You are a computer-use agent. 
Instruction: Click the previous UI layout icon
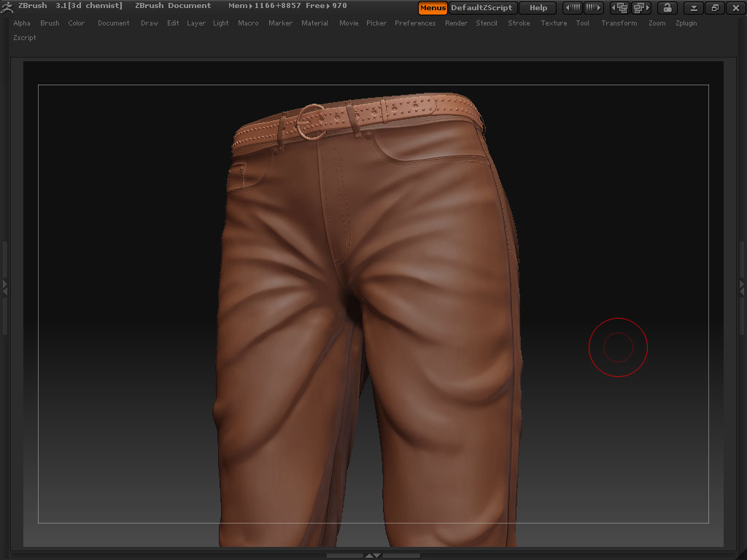coord(620,7)
